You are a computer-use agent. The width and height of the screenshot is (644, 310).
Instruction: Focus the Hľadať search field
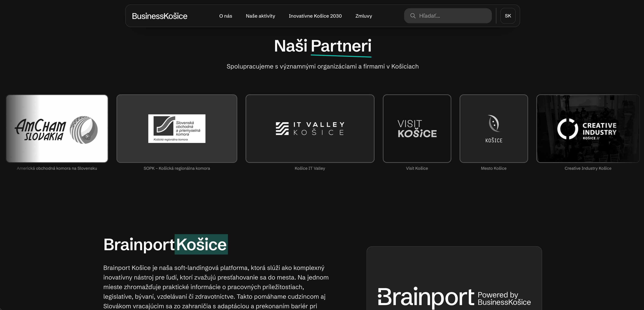(x=448, y=16)
